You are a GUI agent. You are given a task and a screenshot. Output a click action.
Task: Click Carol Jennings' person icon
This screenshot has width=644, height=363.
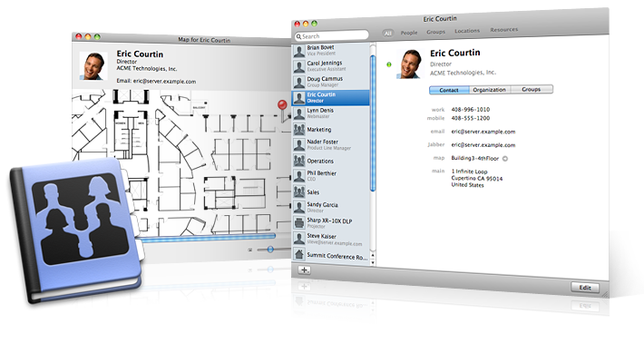coord(299,66)
